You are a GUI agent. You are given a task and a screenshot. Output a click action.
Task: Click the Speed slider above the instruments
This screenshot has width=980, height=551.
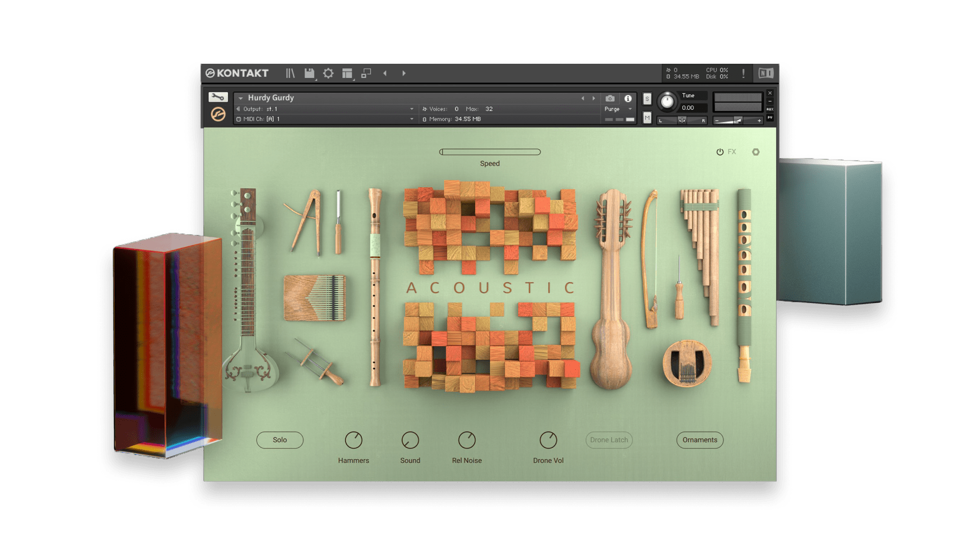[x=490, y=152]
